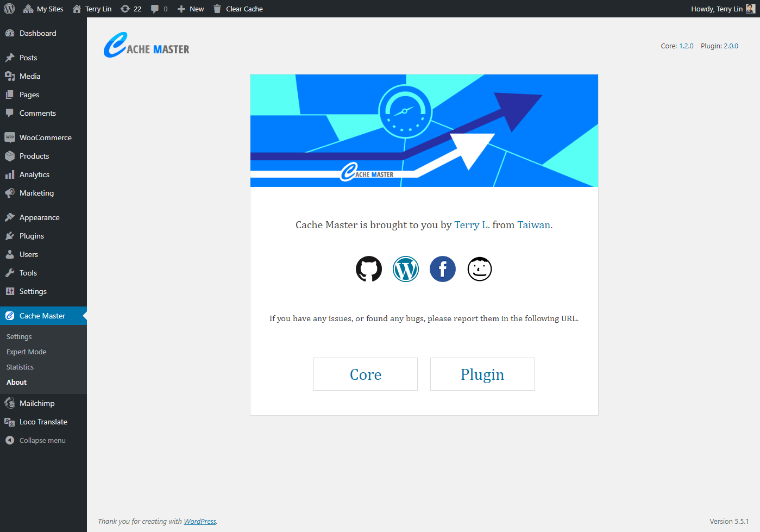Screen dimensions: 760x532
Task: Open the Terry Lin site menu
Action: pyautogui.click(x=92, y=9)
